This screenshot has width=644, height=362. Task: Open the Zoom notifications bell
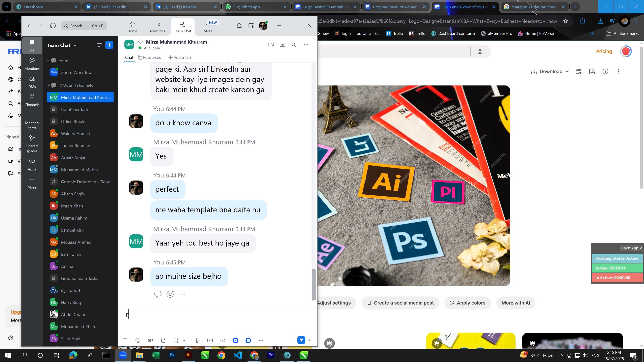pyautogui.click(x=239, y=26)
